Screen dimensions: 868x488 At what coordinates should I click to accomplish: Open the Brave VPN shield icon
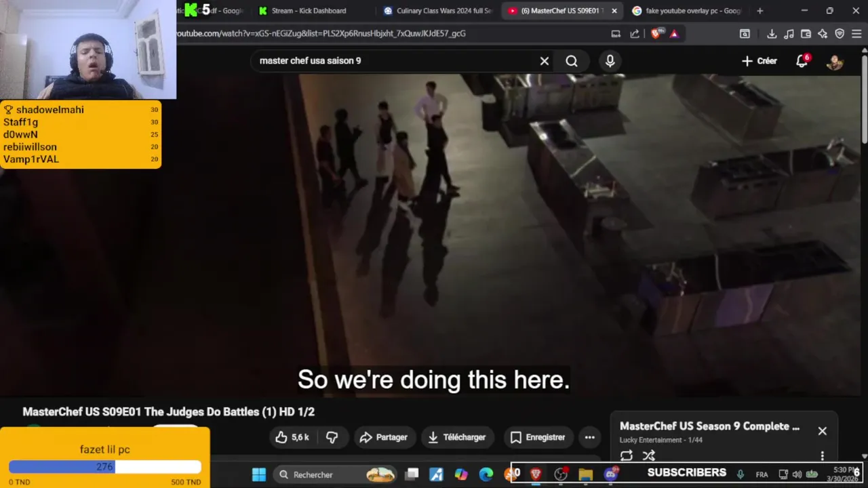tap(840, 34)
